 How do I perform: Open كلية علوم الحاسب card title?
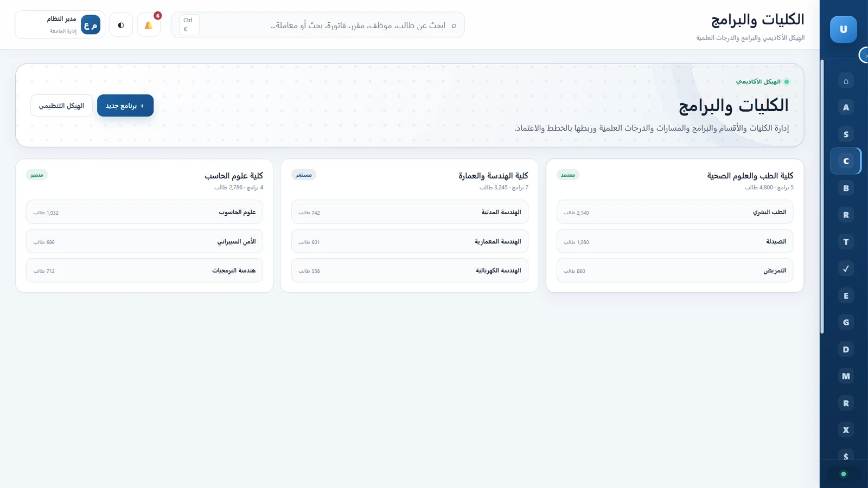(234, 176)
